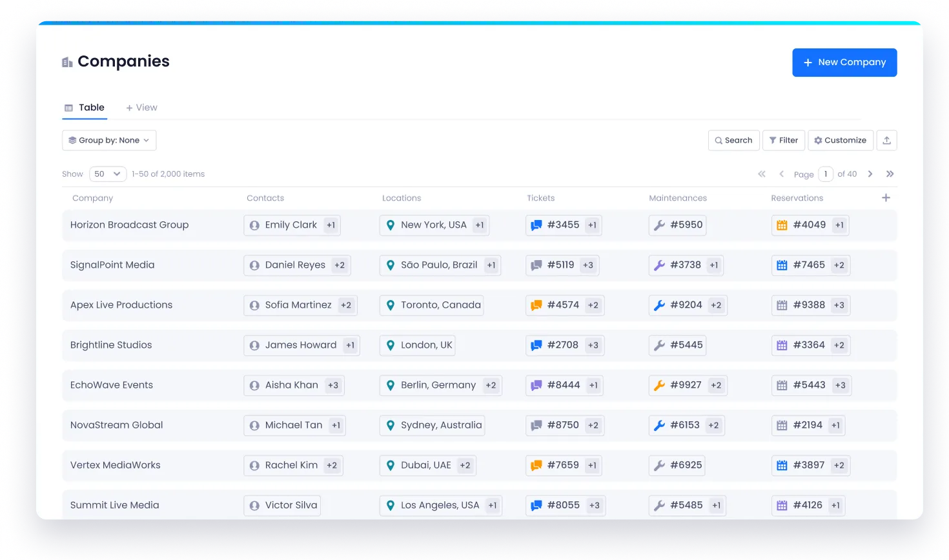Screen dimensions: 949x560
Task: Click the Tickets column header
Action: coord(541,198)
